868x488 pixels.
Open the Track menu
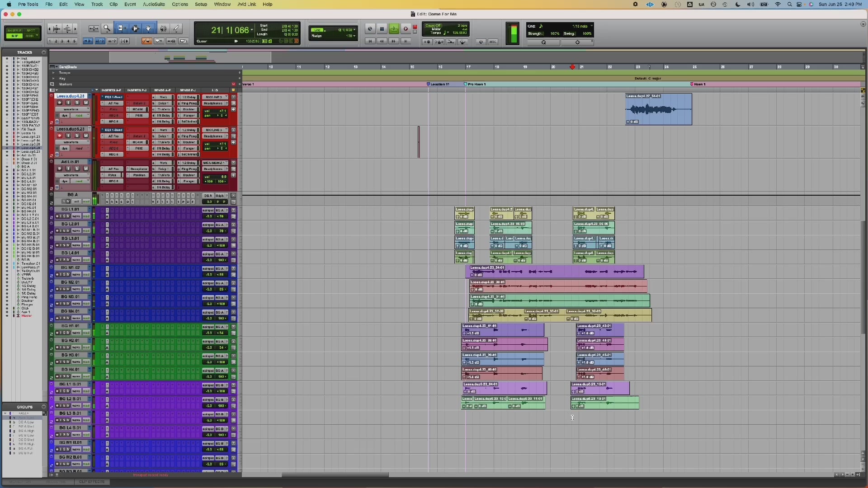[x=97, y=4]
